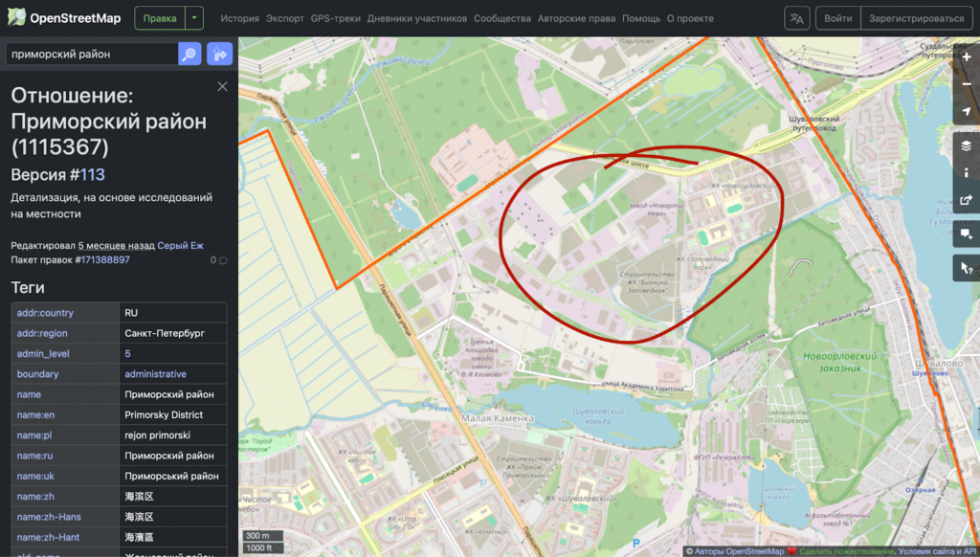980x557 pixels.
Task: Click the share map icon
Action: pos(967,201)
